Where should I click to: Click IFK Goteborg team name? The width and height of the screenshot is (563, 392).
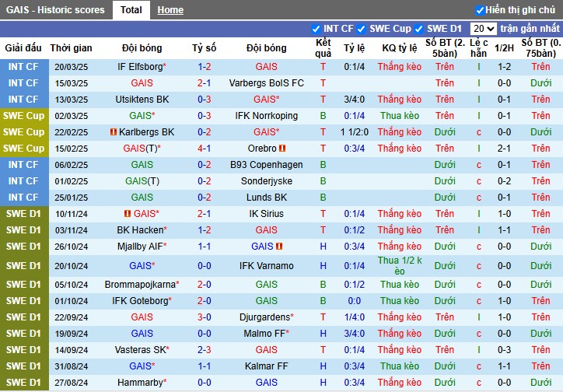coord(140,301)
